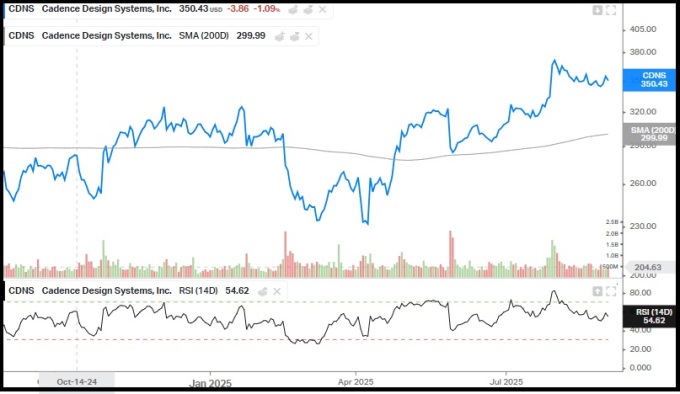Image resolution: width=680 pixels, height=394 pixels.
Task: Remove the SMA (200D) indicator with its X
Action: pyautogui.click(x=308, y=36)
